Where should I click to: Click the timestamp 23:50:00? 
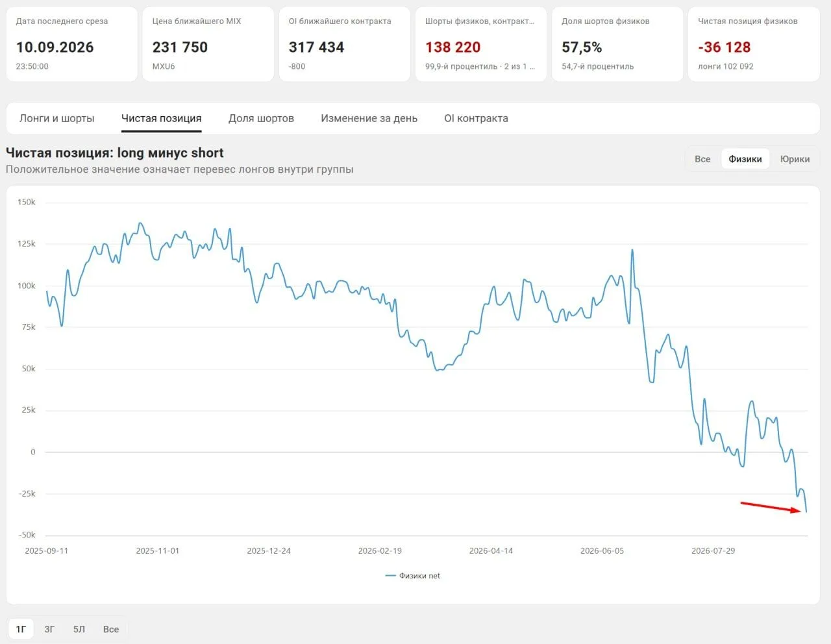point(32,66)
